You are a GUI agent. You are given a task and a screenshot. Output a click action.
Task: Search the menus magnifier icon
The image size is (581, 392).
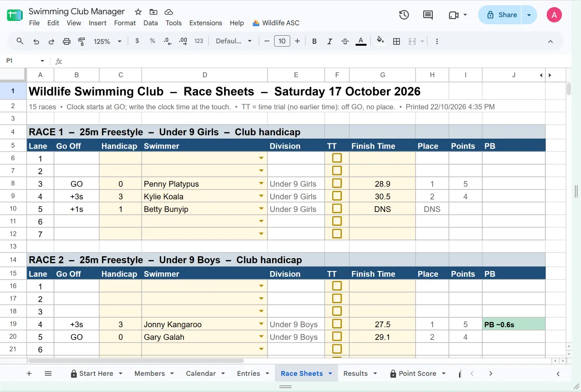pyautogui.click(x=20, y=41)
